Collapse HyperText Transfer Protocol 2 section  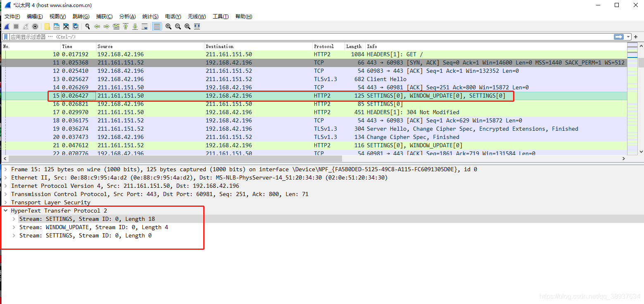point(6,211)
